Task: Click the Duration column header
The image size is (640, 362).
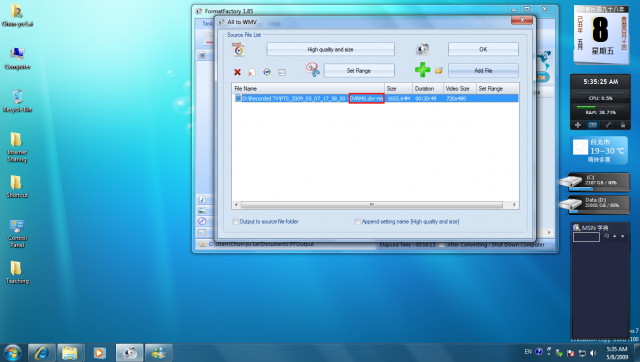Action: click(x=428, y=89)
